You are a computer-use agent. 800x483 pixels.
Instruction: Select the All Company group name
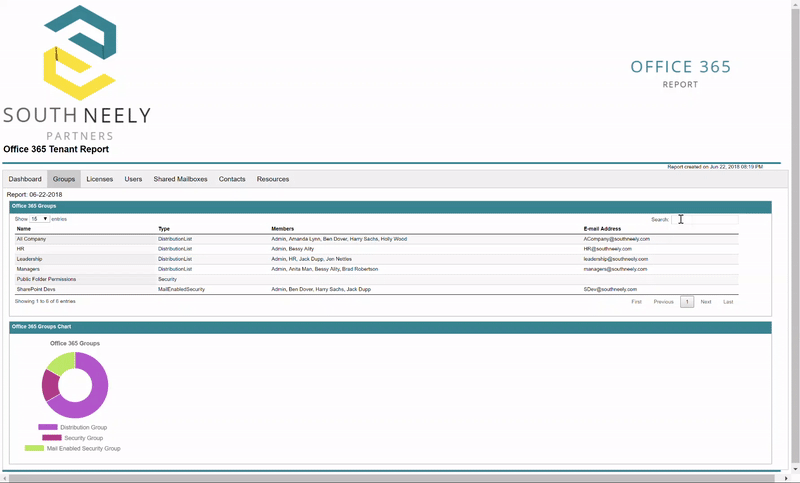click(31, 239)
